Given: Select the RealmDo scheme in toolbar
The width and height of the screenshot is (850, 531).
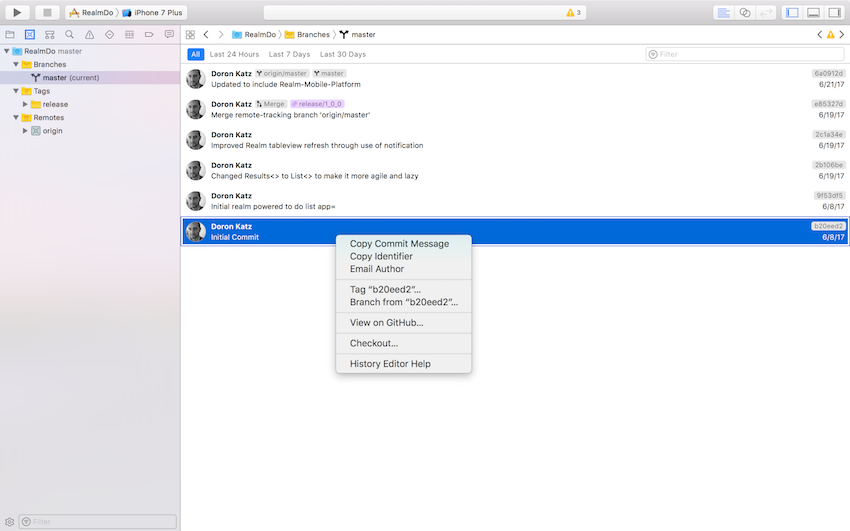Looking at the screenshot, I should click(x=91, y=12).
